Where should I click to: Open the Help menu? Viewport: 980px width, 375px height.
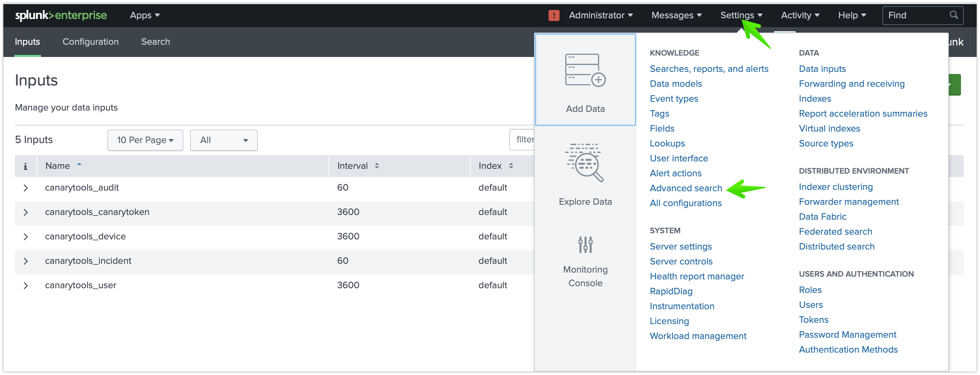click(x=852, y=15)
